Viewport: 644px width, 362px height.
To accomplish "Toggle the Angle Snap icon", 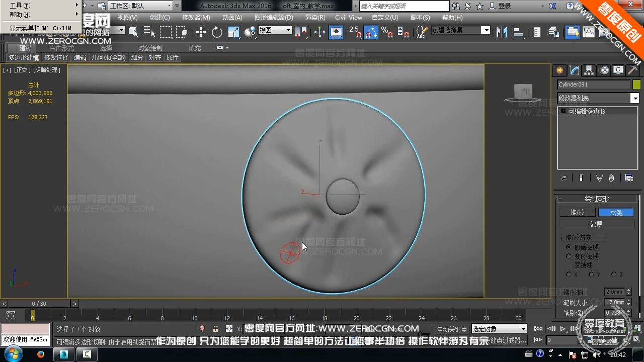I will (371, 32).
